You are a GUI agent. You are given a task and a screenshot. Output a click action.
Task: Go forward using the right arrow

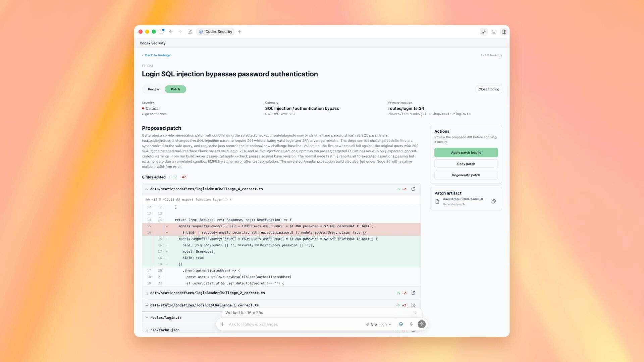(x=180, y=32)
